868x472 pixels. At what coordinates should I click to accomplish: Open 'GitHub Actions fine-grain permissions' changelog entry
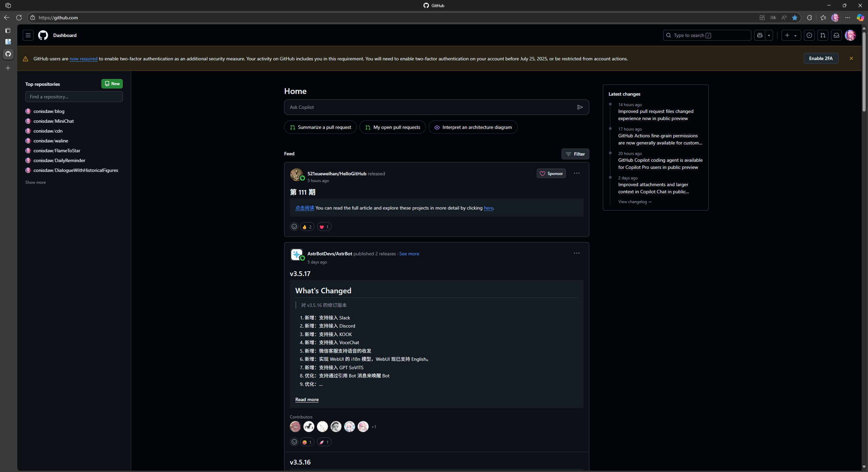coord(660,139)
